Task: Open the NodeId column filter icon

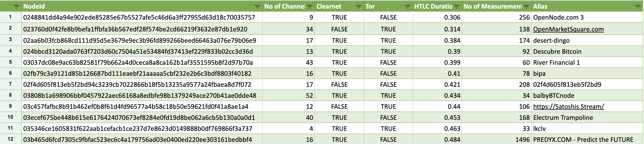Action: click(x=257, y=7)
